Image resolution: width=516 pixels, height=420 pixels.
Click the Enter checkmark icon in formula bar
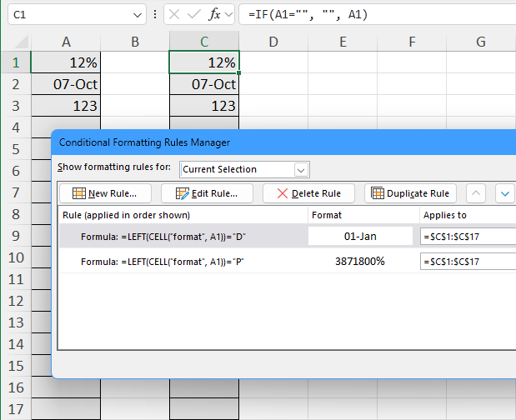click(x=193, y=14)
